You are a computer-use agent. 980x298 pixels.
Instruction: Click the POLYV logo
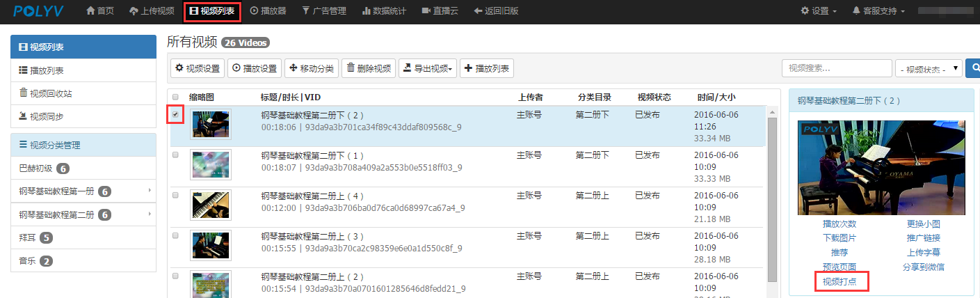click(38, 11)
